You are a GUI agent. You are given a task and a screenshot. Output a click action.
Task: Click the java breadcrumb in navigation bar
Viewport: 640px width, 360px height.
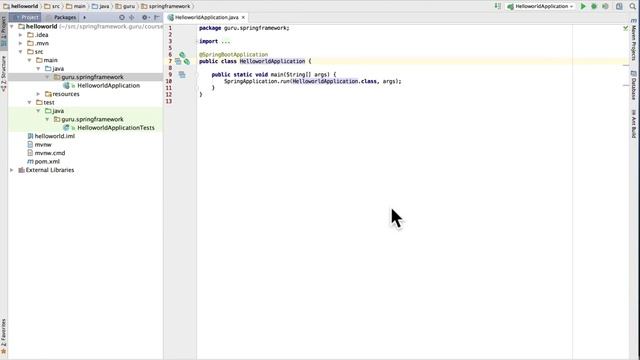coord(100,6)
